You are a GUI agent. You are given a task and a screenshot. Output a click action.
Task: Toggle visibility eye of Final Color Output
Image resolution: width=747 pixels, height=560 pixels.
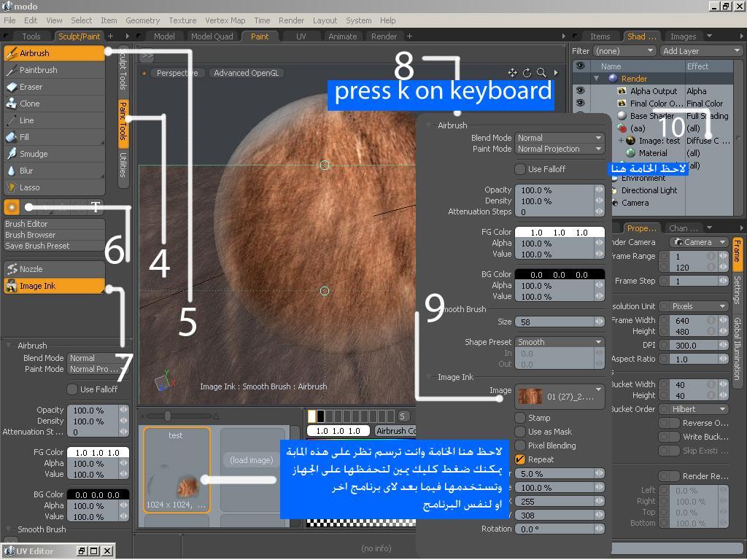pyautogui.click(x=580, y=103)
